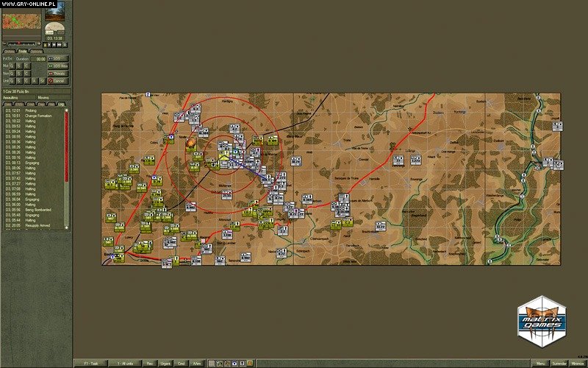The height and width of the screenshot is (368, 588).
Task: Switch to the Orders tab
Action: click(x=10, y=52)
